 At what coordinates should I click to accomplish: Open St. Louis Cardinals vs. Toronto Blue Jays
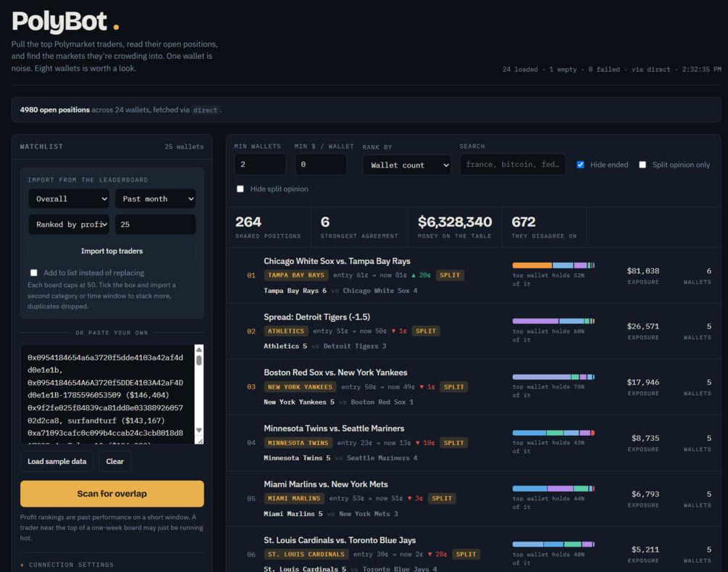coord(340,540)
